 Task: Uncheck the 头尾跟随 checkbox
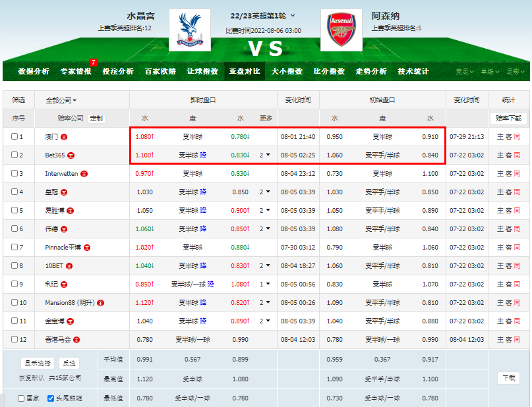click(51, 398)
